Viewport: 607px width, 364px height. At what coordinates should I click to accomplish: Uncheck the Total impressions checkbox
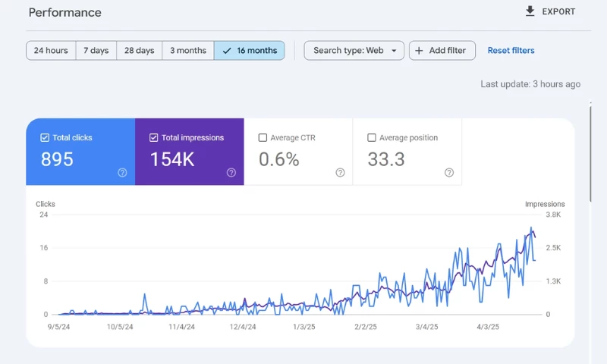click(x=154, y=138)
